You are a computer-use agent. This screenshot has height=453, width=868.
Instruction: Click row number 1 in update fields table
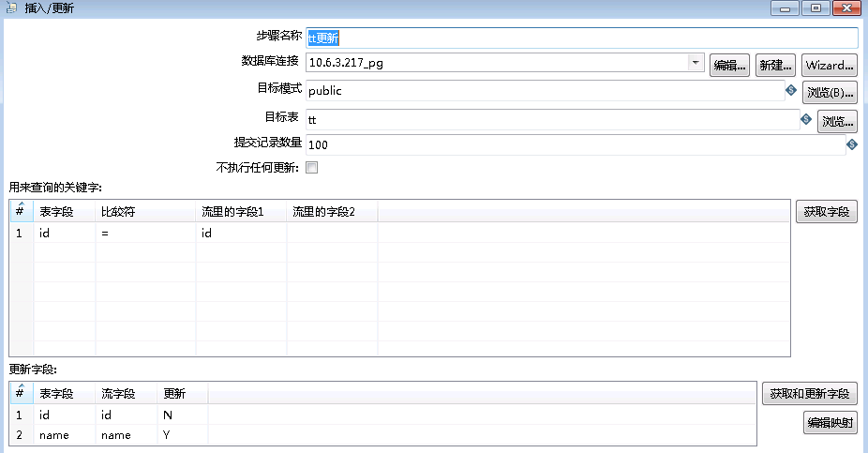[21, 415]
